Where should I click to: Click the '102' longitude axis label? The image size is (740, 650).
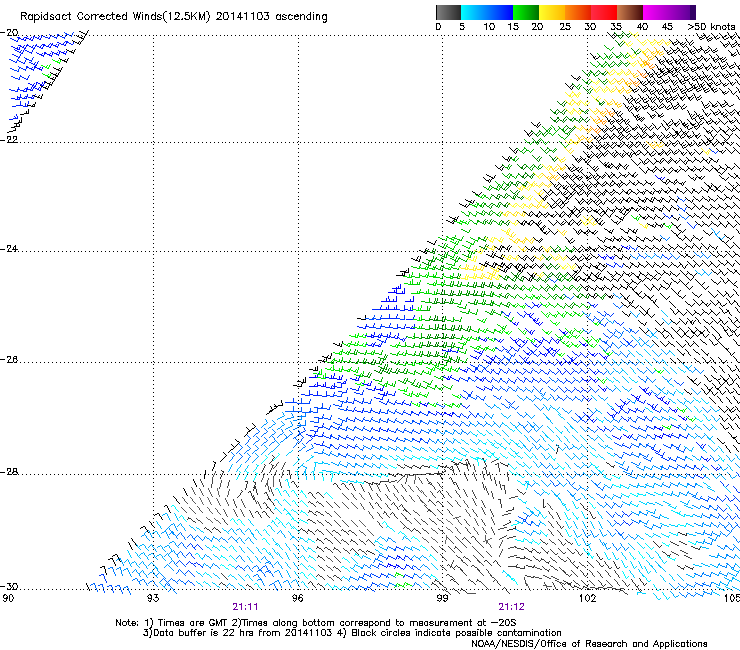pyautogui.click(x=587, y=598)
